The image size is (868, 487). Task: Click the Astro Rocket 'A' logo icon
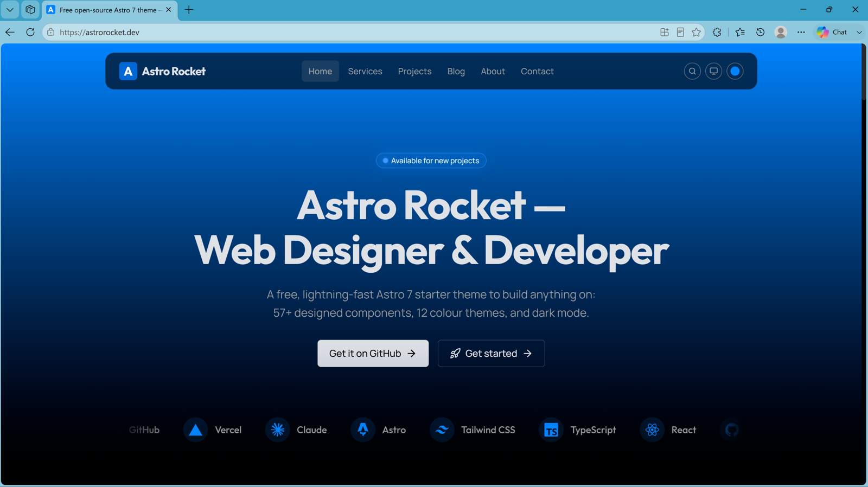coord(128,71)
